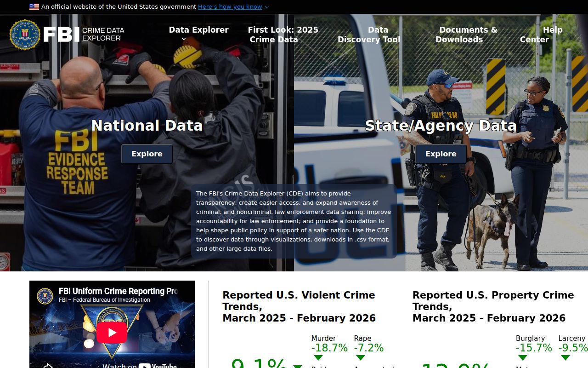Click the US flag icon in banner
Viewport: 588px width, 368px height.
click(34, 7)
